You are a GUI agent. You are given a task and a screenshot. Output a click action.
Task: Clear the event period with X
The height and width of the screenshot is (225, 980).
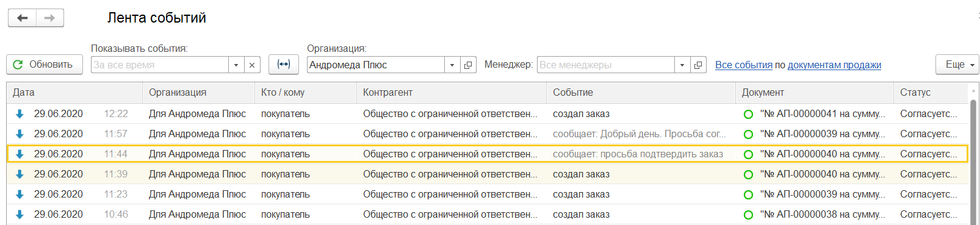[252, 65]
